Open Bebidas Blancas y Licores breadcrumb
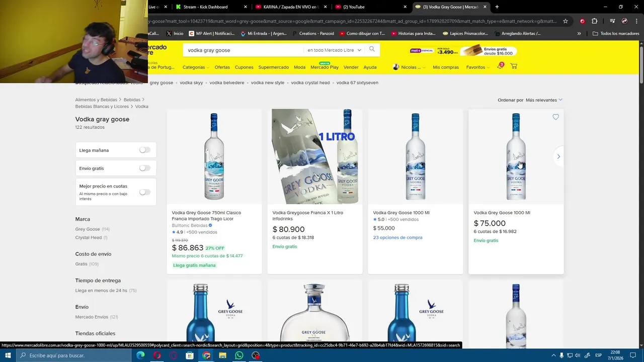 click(102, 107)
